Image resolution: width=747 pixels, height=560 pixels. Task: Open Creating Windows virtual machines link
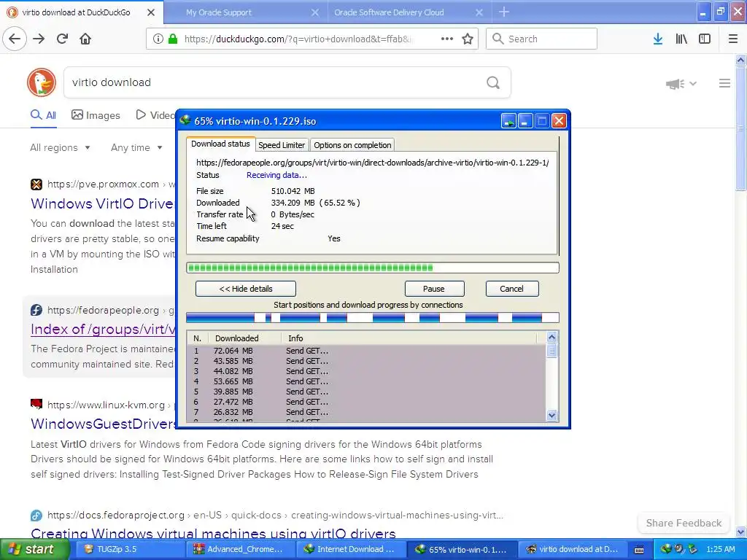tap(214, 533)
